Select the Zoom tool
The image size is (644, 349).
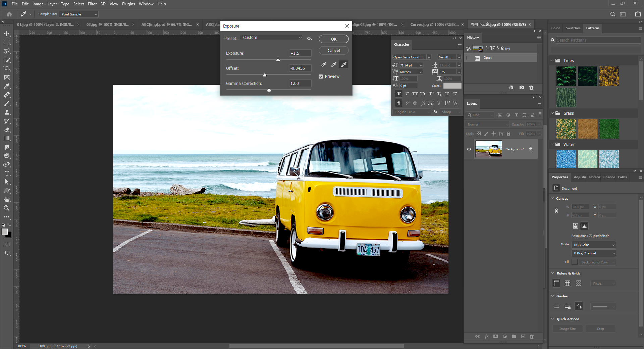[7, 208]
